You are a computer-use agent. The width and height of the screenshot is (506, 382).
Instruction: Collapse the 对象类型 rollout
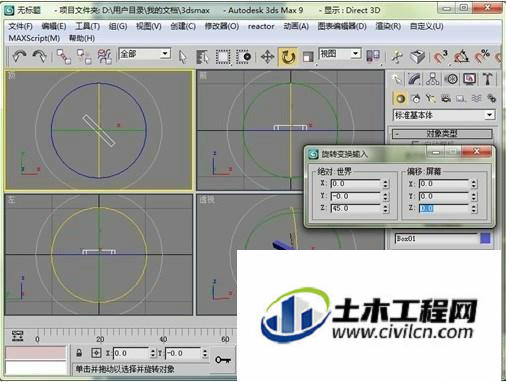pos(442,134)
